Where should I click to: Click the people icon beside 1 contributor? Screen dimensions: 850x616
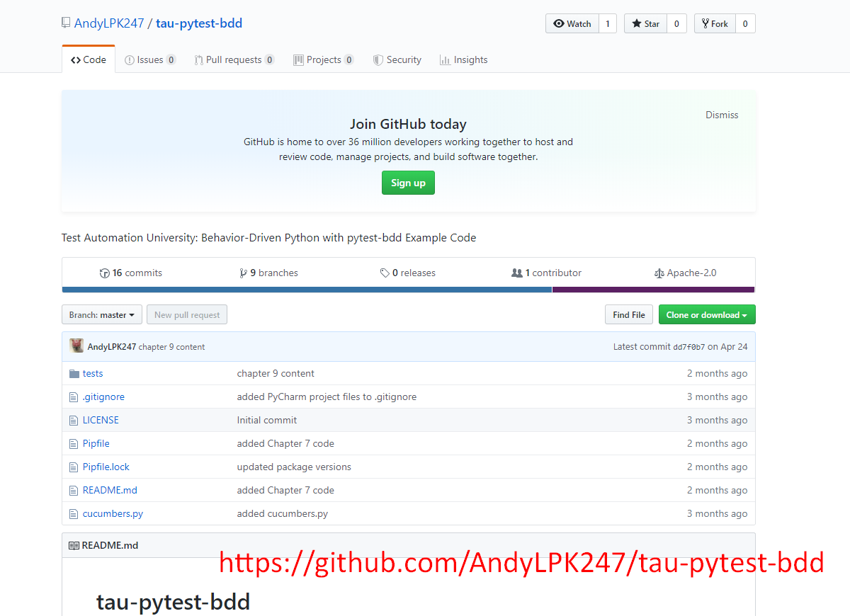point(517,273)
